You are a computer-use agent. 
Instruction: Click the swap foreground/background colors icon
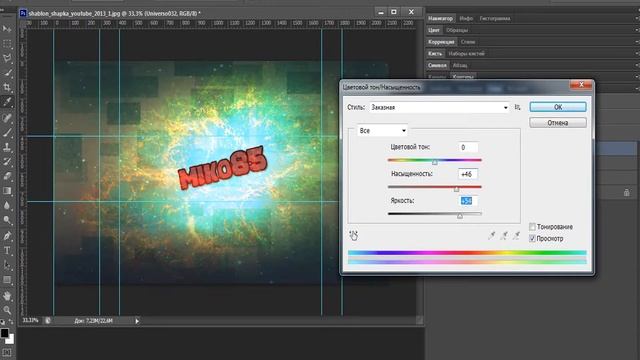point(11,322)
